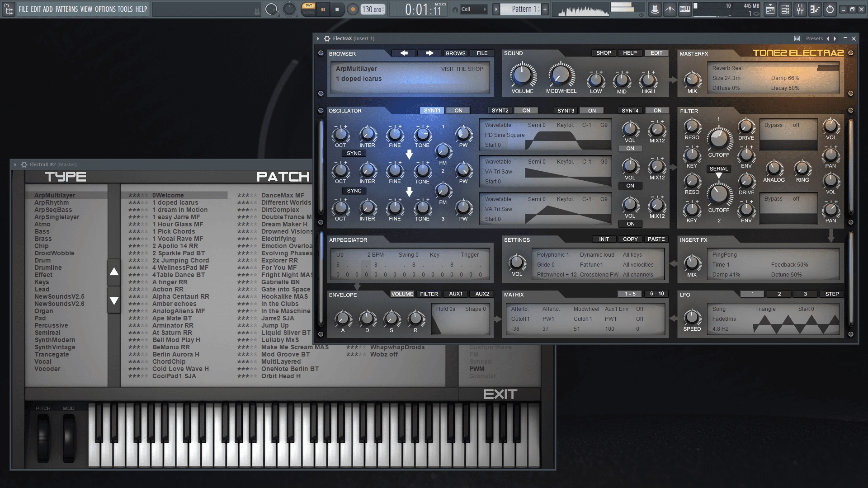This screenshot has width=868, height=488.
Task: Click the SHOP button
Action: 604,53
